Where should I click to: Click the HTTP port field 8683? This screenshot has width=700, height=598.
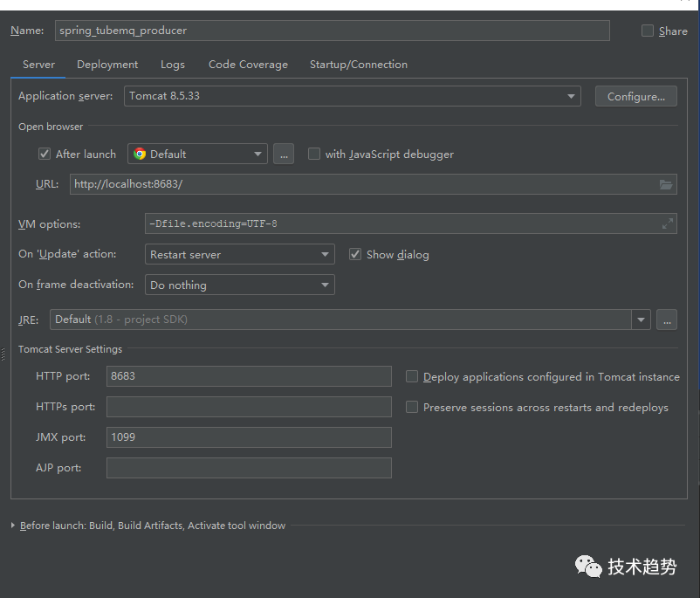point(249,376)
